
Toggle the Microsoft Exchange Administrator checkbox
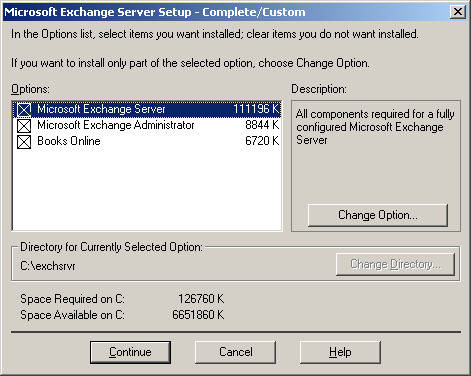(24, 126)
